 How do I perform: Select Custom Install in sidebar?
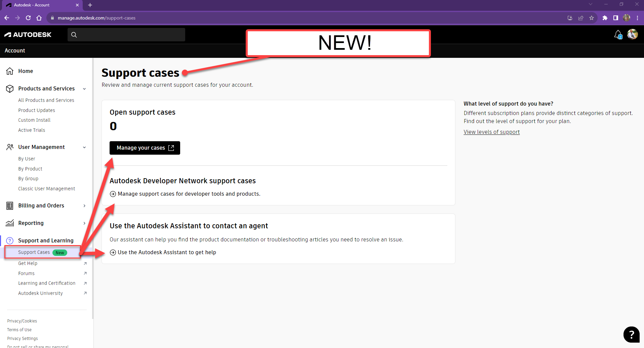[x=34, y=120]
